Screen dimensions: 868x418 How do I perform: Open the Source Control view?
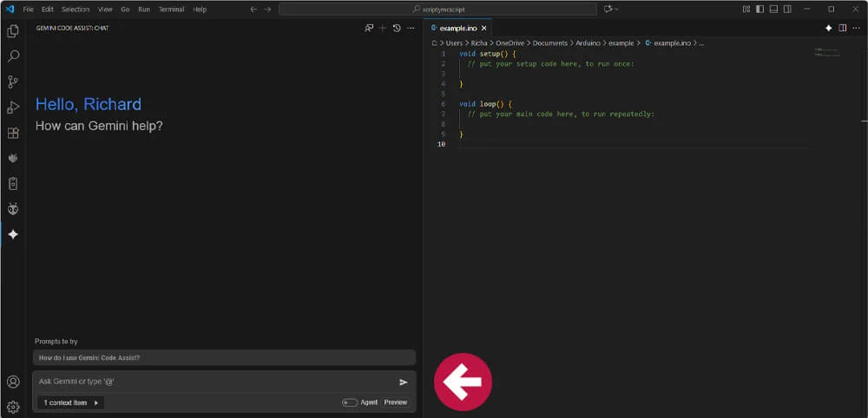[x=13, y=82]
